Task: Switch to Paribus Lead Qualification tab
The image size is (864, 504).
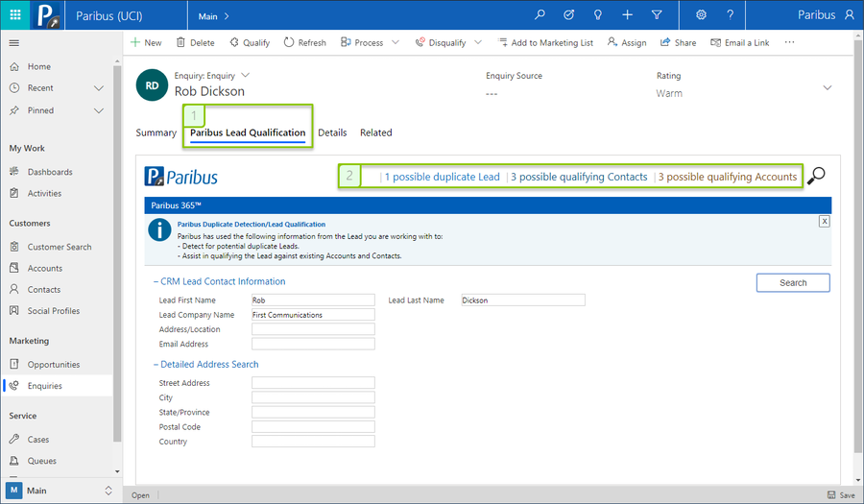Action: pyautogui.click(x=248, y=132)
